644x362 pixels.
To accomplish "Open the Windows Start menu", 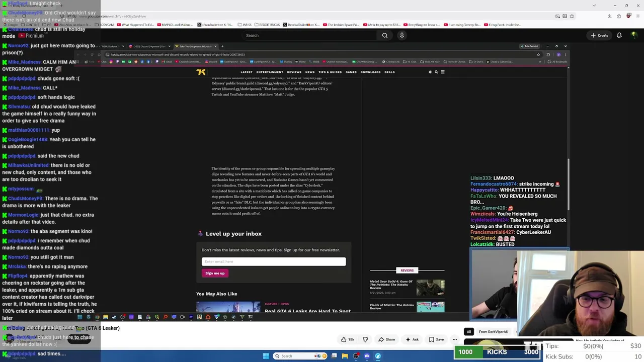I will [x=266, y=356].
